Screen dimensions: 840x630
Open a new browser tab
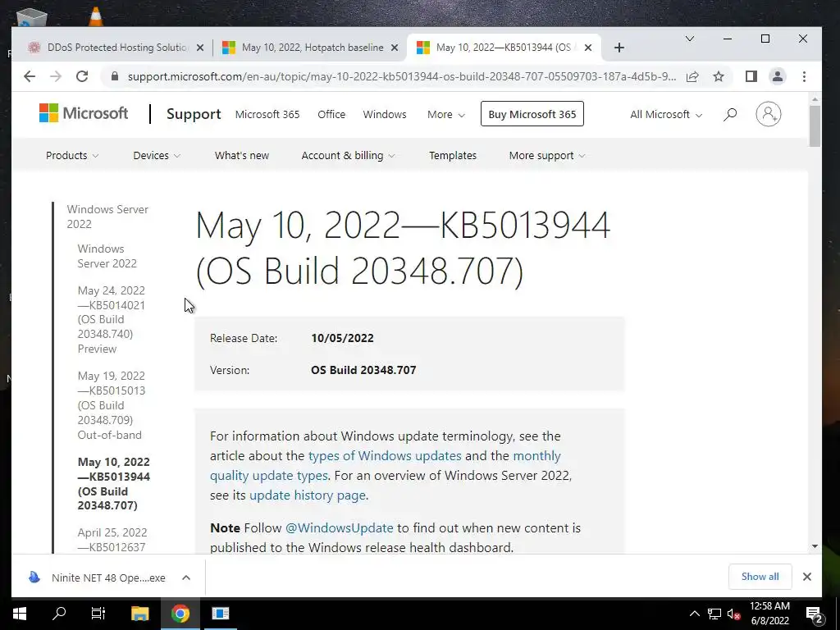coord(619,48)
